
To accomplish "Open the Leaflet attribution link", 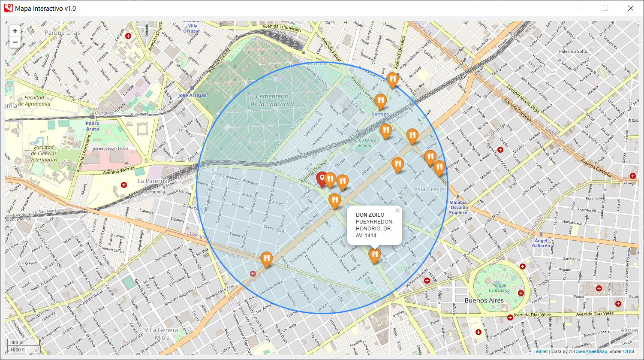I will coord(540,351).
